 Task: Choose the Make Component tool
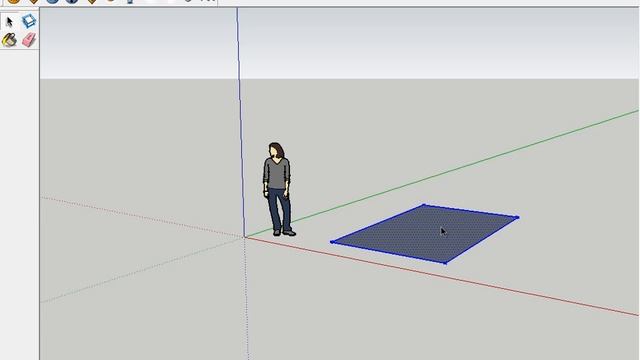(29, 21)
